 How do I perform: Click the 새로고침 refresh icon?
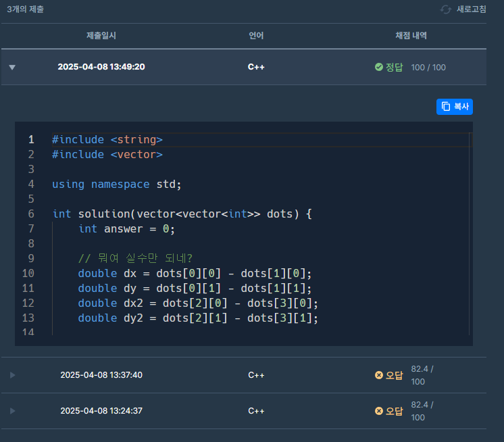(x=446, y=9)
